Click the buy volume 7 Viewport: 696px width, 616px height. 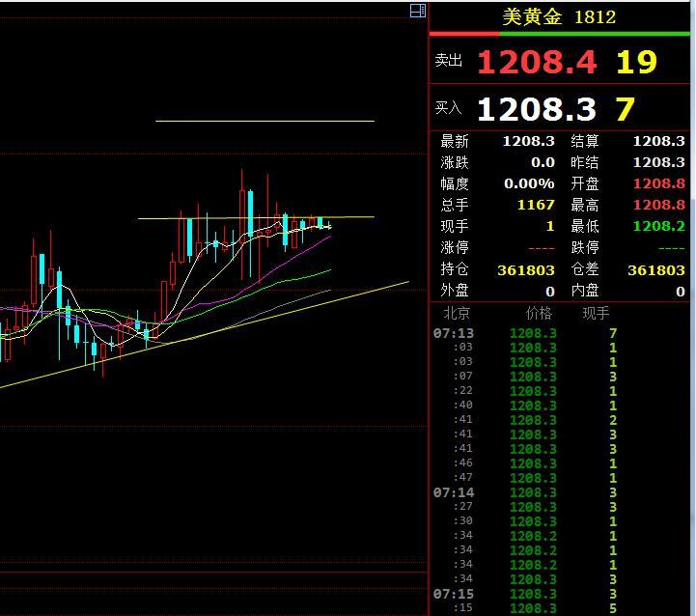tap(625, 108)
